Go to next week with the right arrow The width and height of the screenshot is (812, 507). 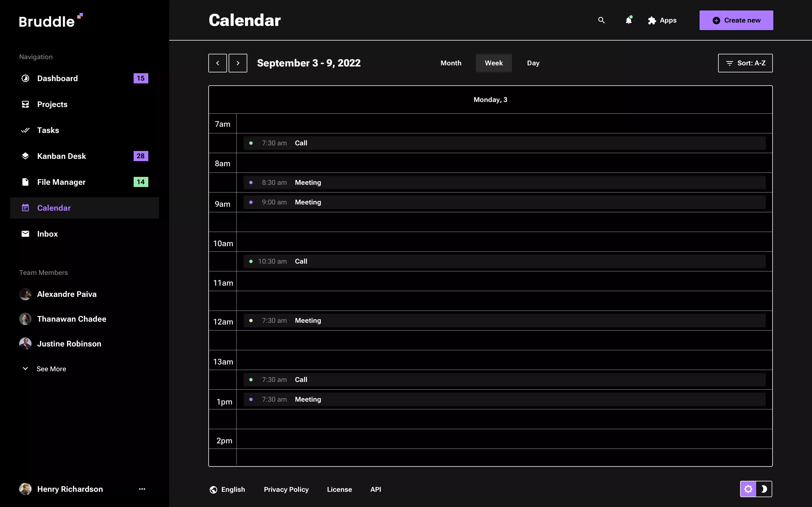pyautogui.click(x=238, y=63)
